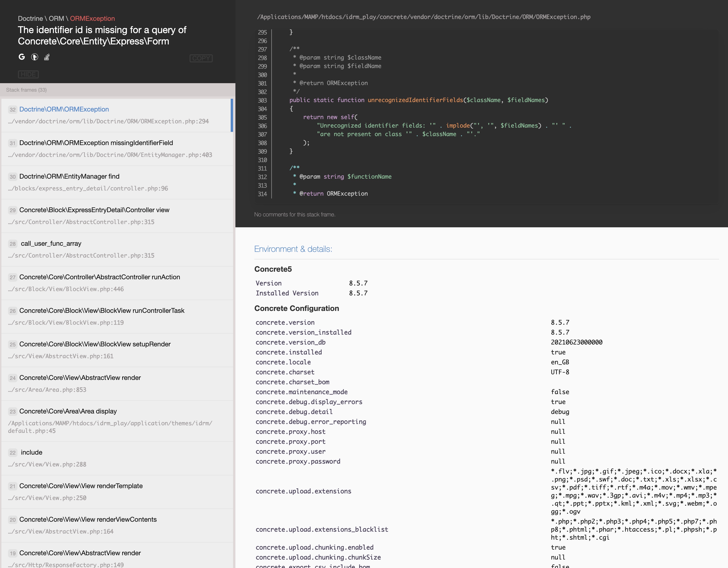
Task: Click the Concrete Configuration heading
Action: (x=297, y=309)
